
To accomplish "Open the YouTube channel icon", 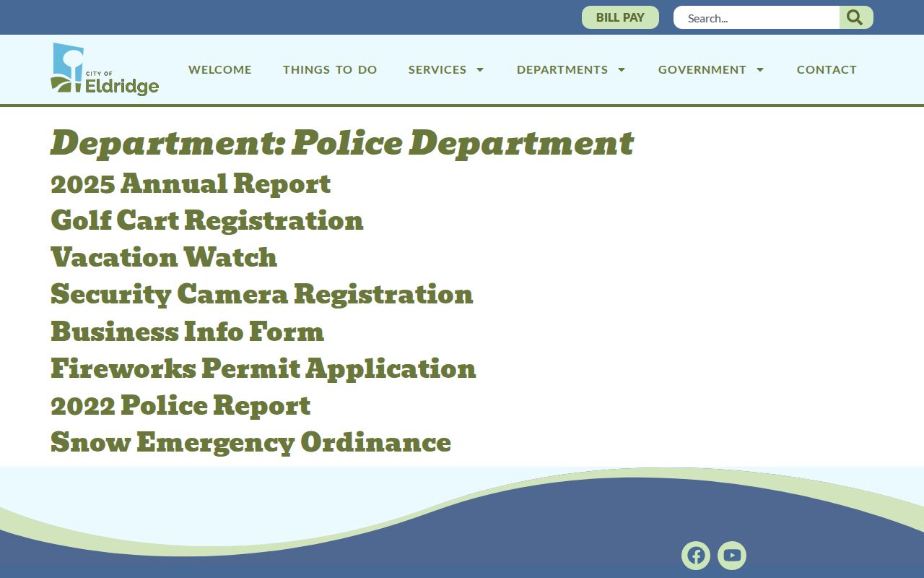I will click(732, 556).
